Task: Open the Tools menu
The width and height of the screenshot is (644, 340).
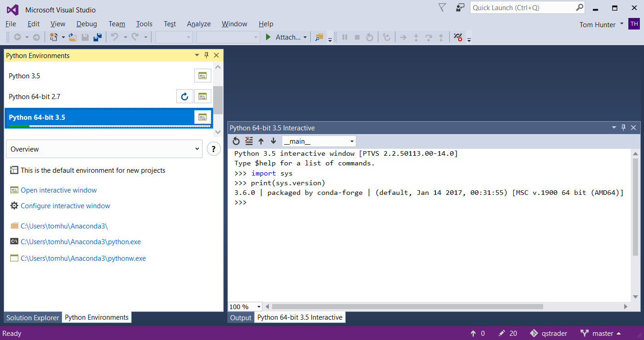Action: point(144,24)
